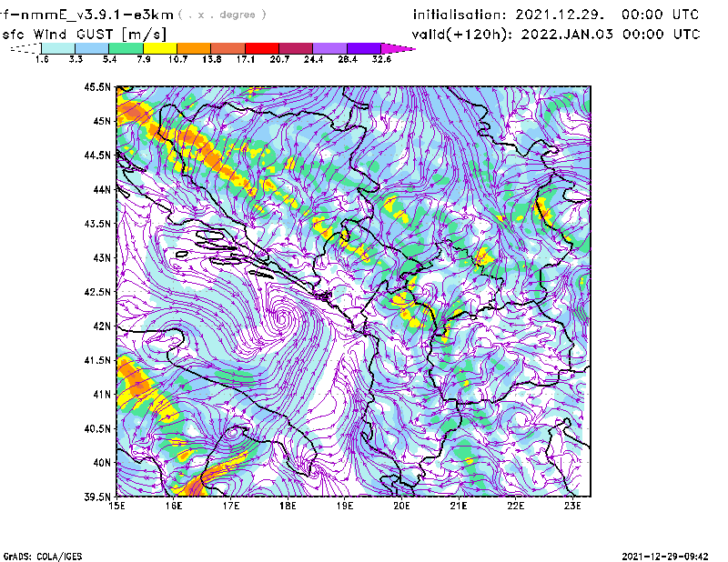Click the 15E longitude label

116,506
